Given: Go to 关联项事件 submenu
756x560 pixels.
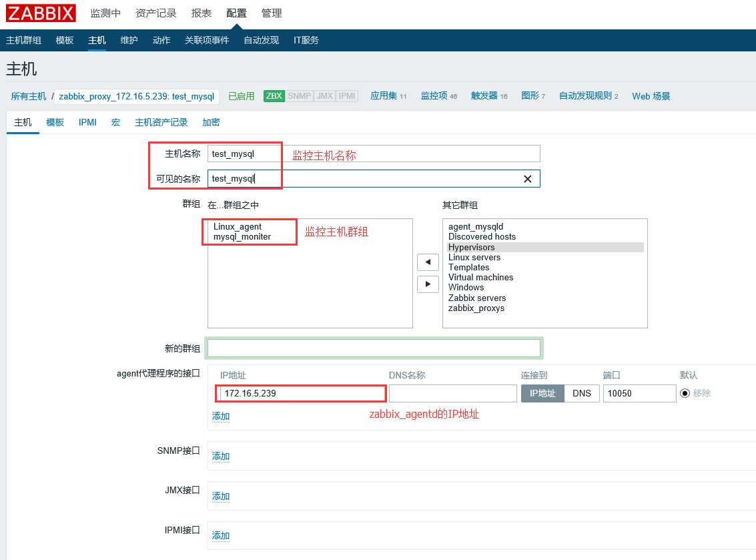Looking at the screenshot, I should pyautogui.click(x=207, y=40).
